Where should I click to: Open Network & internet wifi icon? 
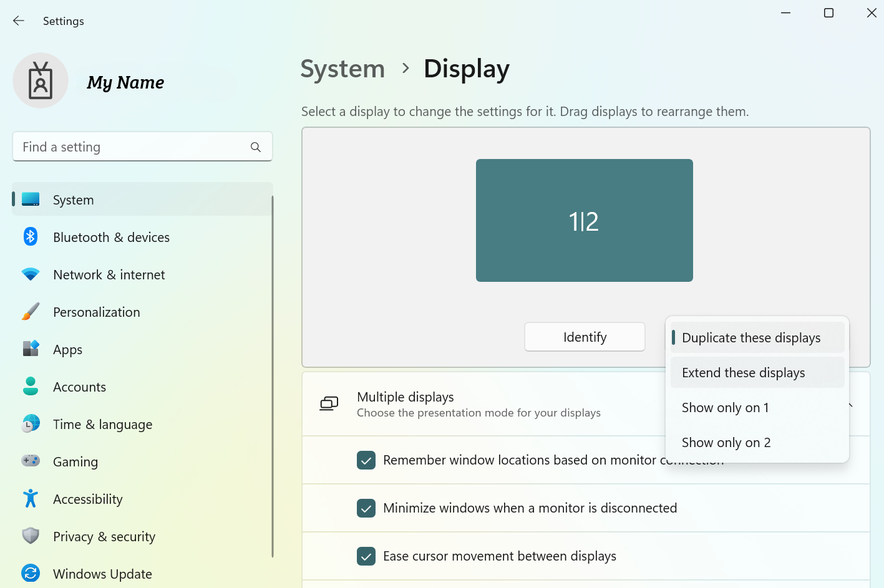[x=31, y=274]
